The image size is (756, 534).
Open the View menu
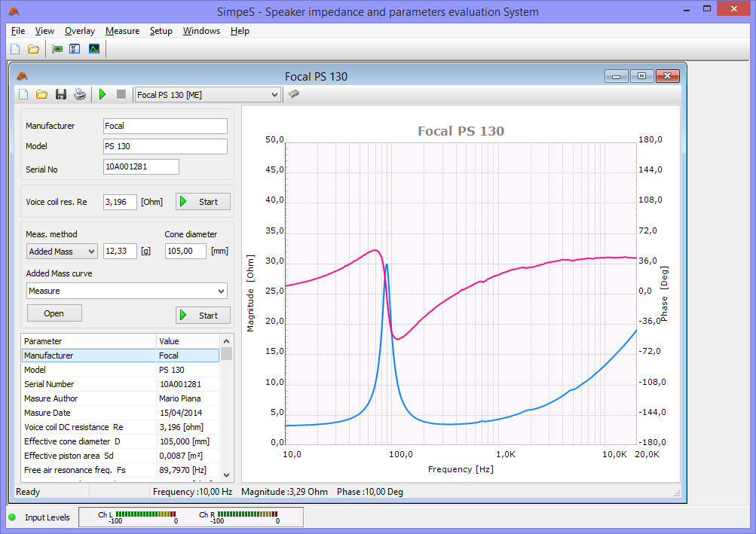[44, 31]
